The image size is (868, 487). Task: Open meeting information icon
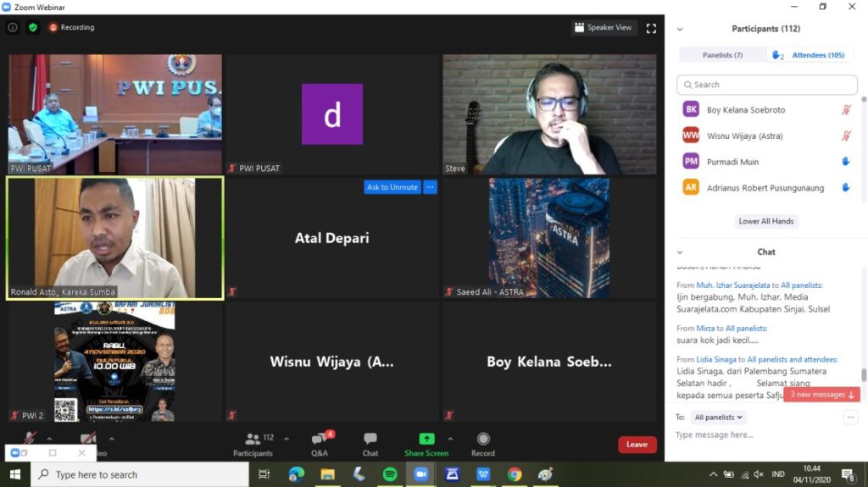[x=12, y=27]
